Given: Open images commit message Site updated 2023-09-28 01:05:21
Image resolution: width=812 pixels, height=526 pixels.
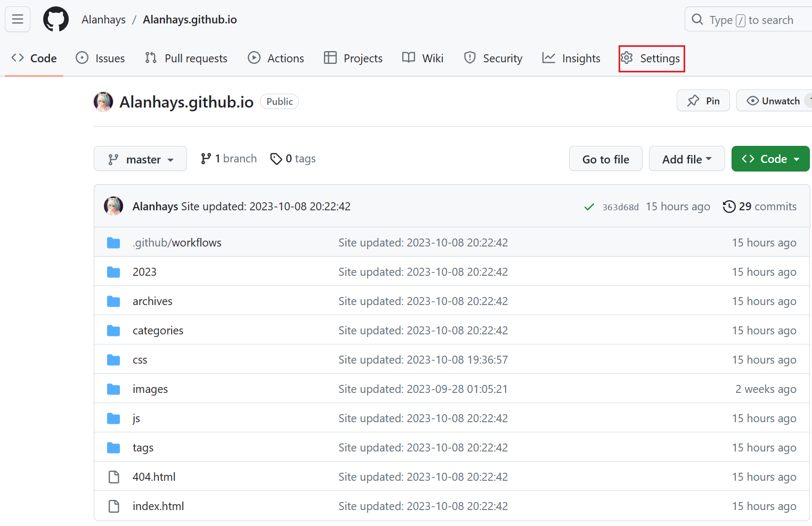Looking at the screenshot, I should 423,389.
